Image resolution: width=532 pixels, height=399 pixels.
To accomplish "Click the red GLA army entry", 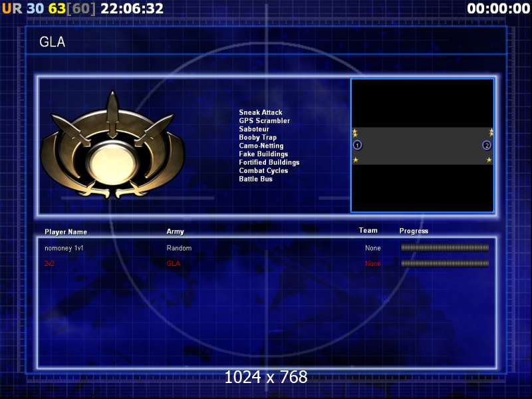I will (174, 263).
